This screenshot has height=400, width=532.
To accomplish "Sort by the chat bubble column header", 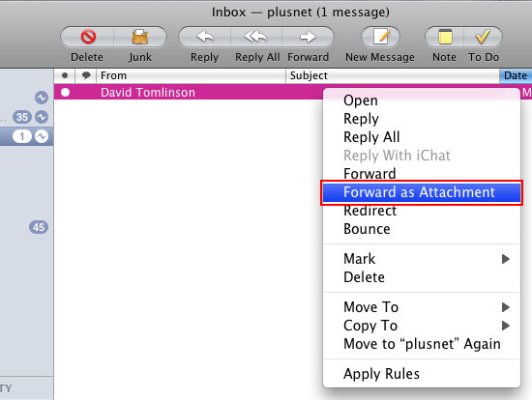I will coord(86,75).
